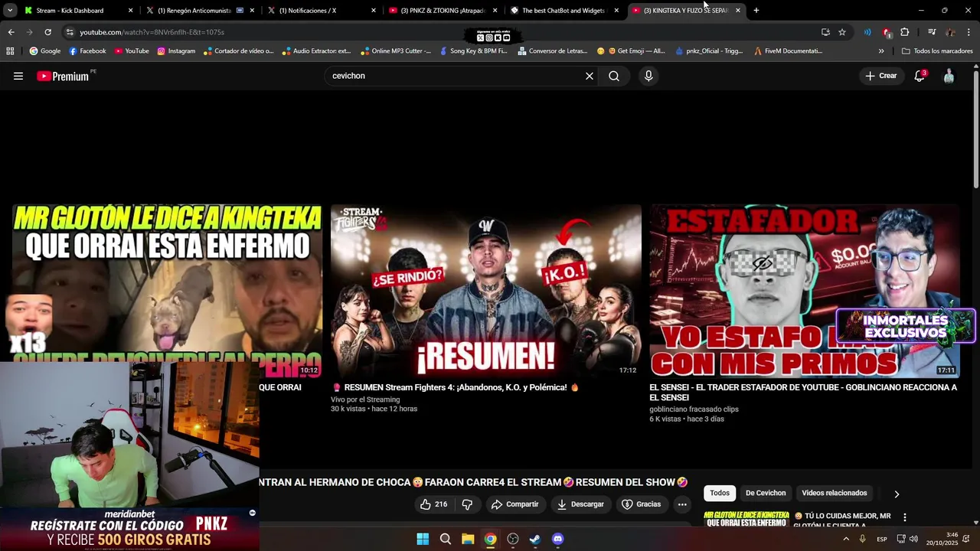Click EL SENSEI - EL TRADER ESTAFADOR title

pyautogui.click(x=803, y=393)
